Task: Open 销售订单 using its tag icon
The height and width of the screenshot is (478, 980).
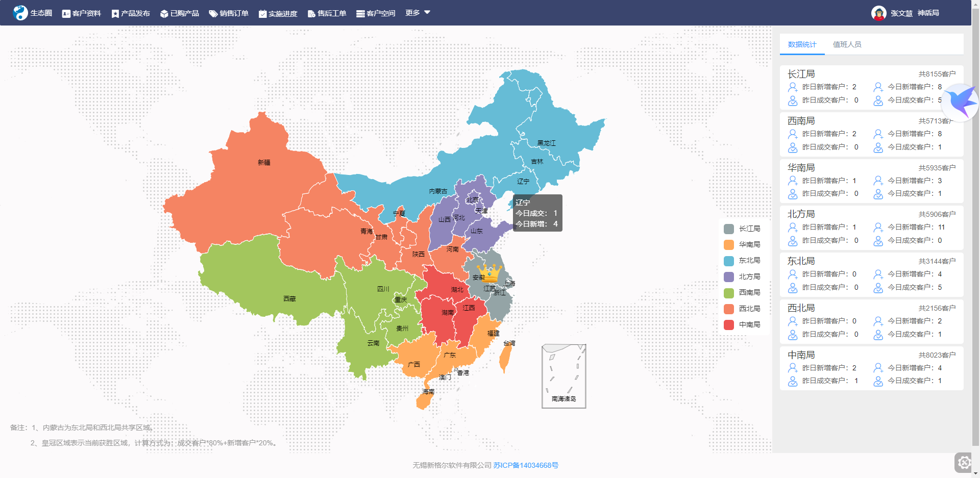Action: [x=212, y=13]
